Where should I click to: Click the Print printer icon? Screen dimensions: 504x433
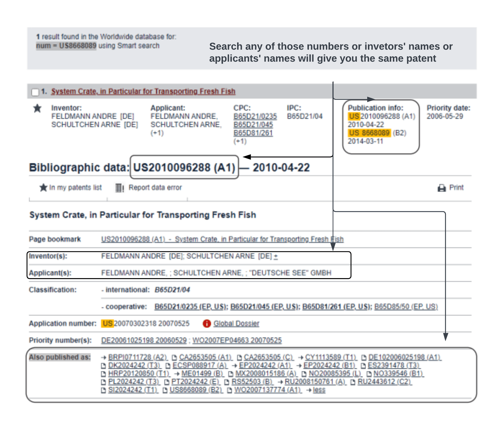click(442, 188)
